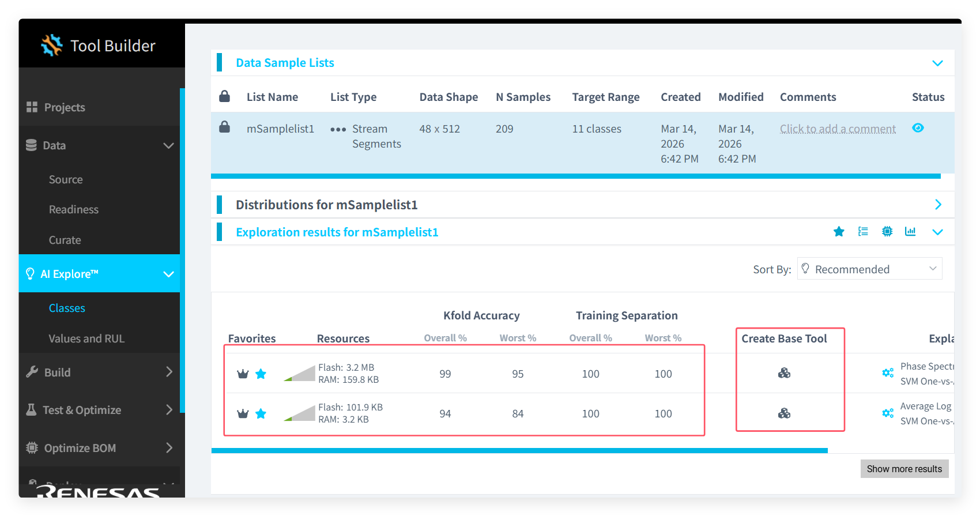Image resolution: width=980 pixels, height=516 pixels.
Task: Click the List Name column header
Action: pyautogui.click(x=272, y=97)
